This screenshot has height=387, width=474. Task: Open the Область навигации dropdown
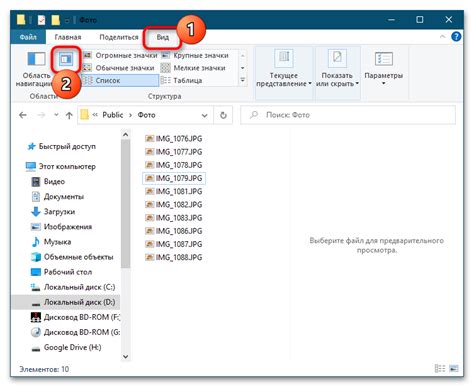point(36,68)
